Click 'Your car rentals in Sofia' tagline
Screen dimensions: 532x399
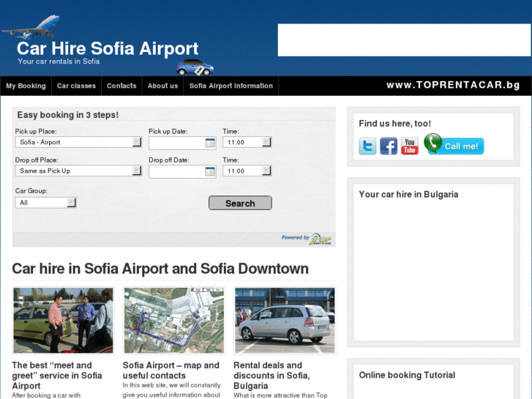click(x=59, y=61)
